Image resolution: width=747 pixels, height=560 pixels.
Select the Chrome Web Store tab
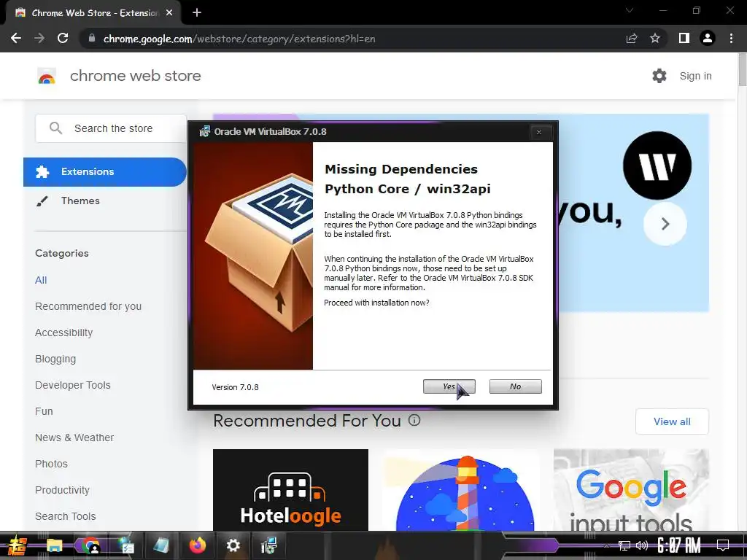pyautogui.click(x=93, y=13)
